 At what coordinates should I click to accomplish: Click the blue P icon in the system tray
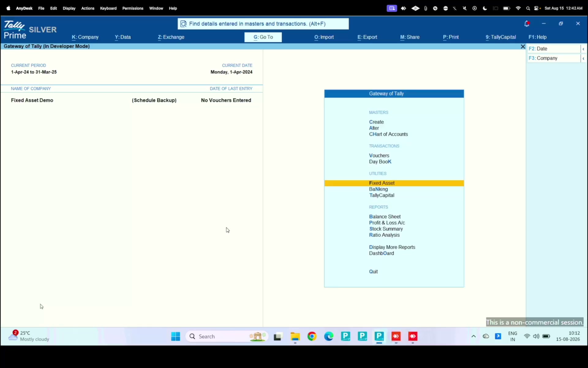click(498, 336)
